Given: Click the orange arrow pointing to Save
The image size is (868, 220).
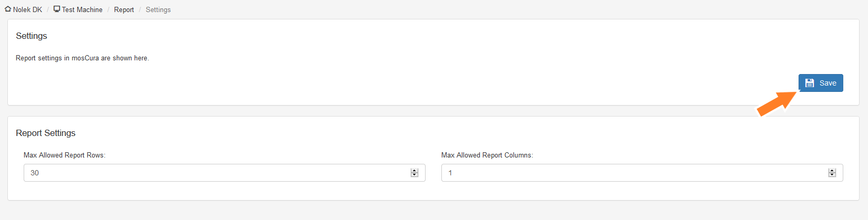Looking at the screenshot, I should [x=778, y=103].
